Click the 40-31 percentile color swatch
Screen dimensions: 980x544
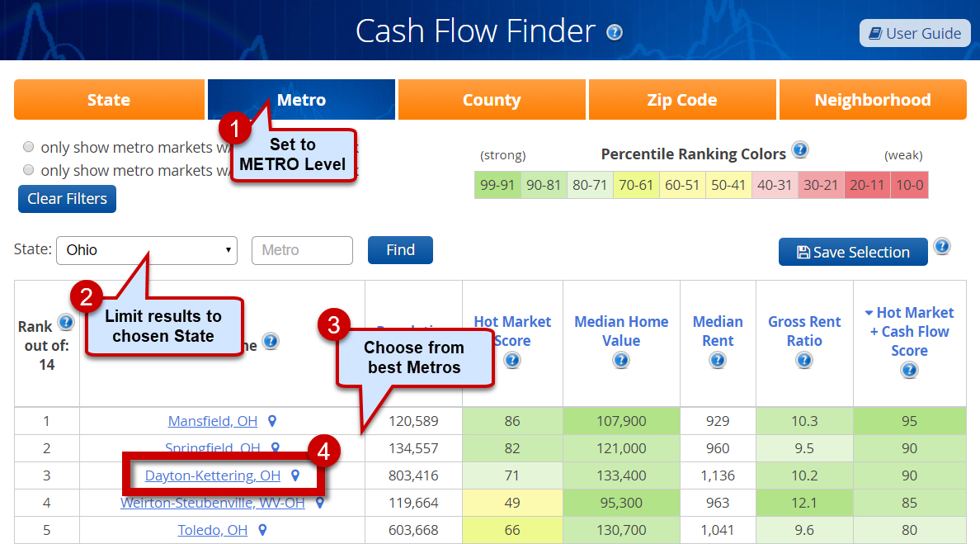pos(775,185)
